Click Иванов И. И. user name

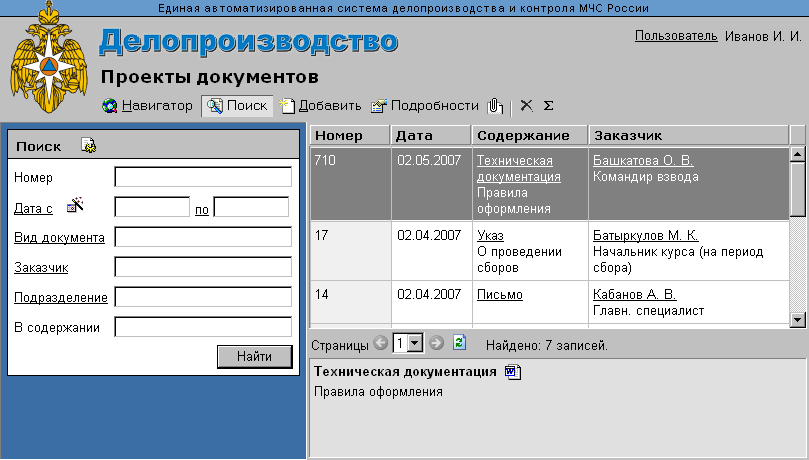(763, 36)
